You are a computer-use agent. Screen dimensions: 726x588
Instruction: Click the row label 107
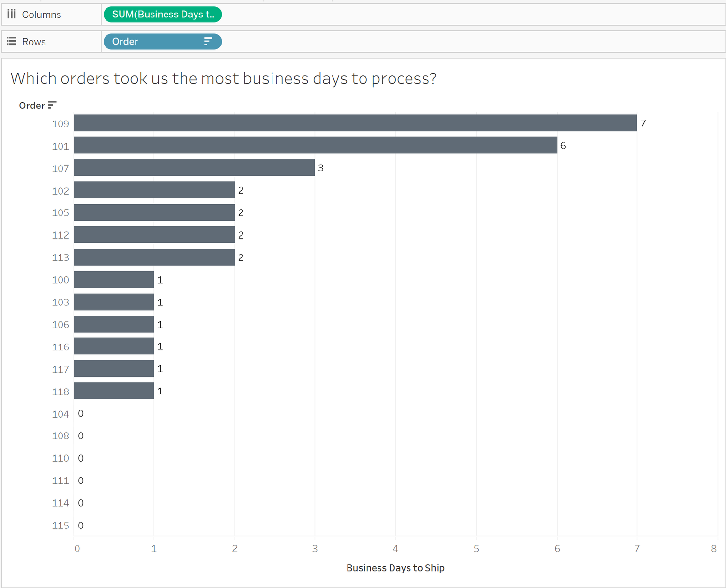coord(60,168)
